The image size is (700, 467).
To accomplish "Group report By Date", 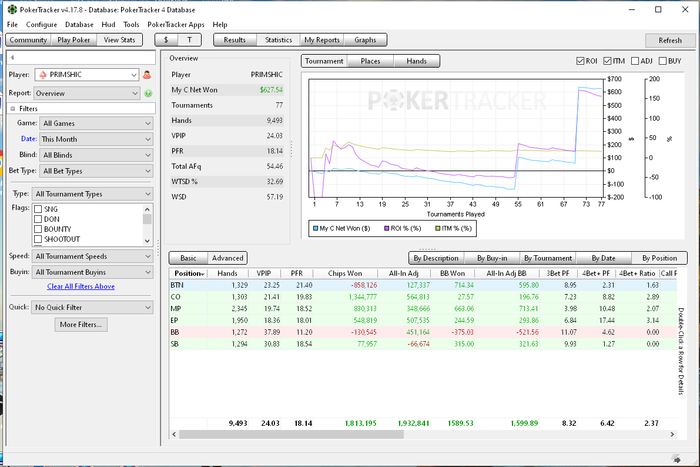I will [x=604, y=258].
